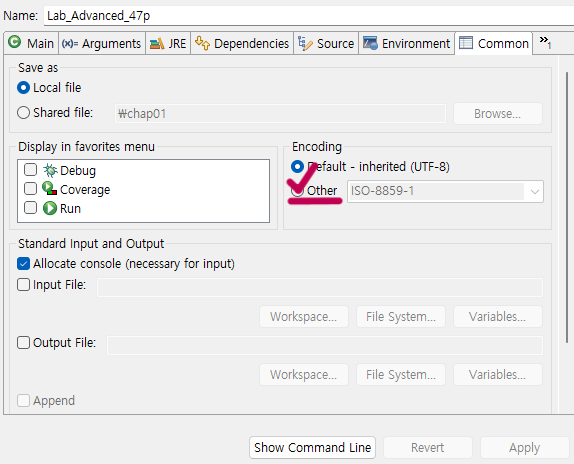
Task: Open the JRE tab
Action: pos(168,43)
